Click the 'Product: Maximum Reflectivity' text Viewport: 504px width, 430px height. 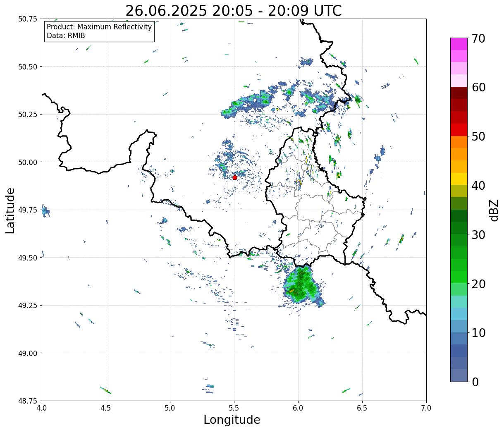pos(99,27)
